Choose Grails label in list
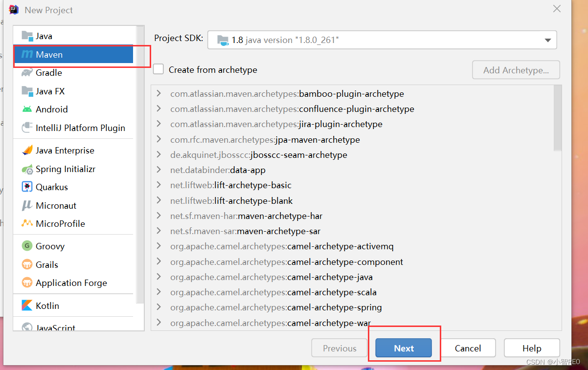Screen dimensions: 588x370 47,265
